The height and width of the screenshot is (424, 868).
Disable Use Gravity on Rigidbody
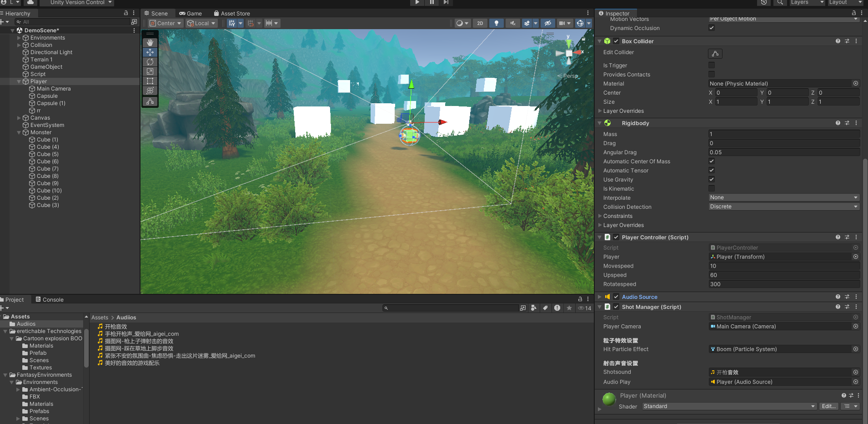pyautogui.click(x=712, y=179)
